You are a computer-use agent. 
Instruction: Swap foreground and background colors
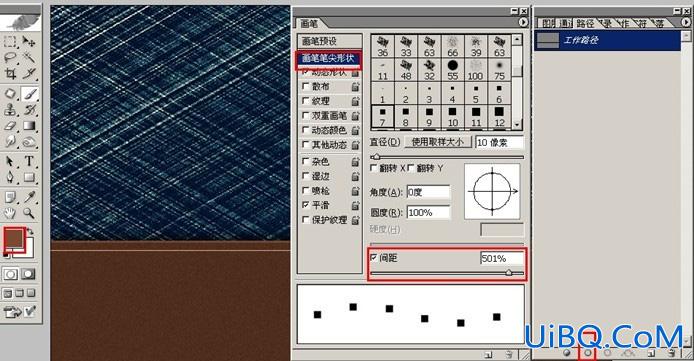[x=30, y=231]
